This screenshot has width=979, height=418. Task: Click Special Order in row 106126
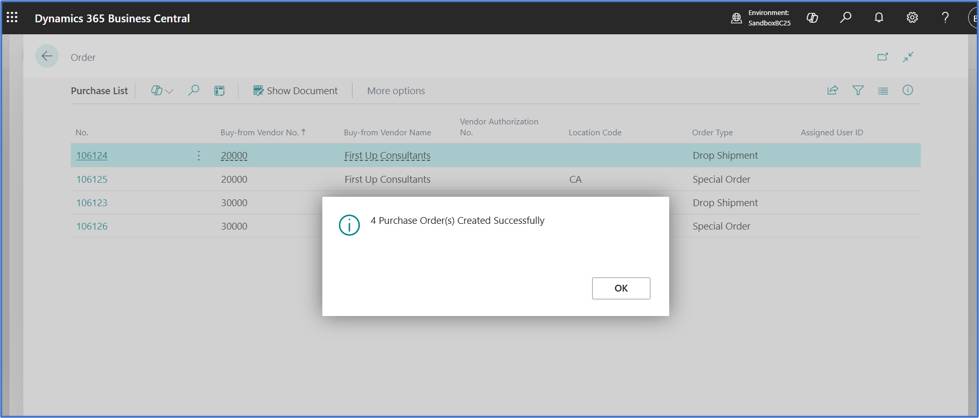721,226
